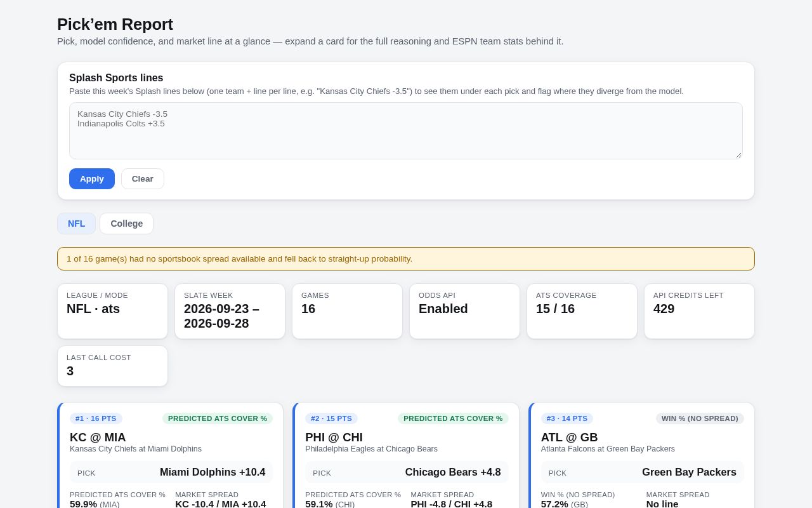Click slate week '2026-09-23 – 2026-09-28'
This screenshot has height=508, width=812.
tap(221, 316)
